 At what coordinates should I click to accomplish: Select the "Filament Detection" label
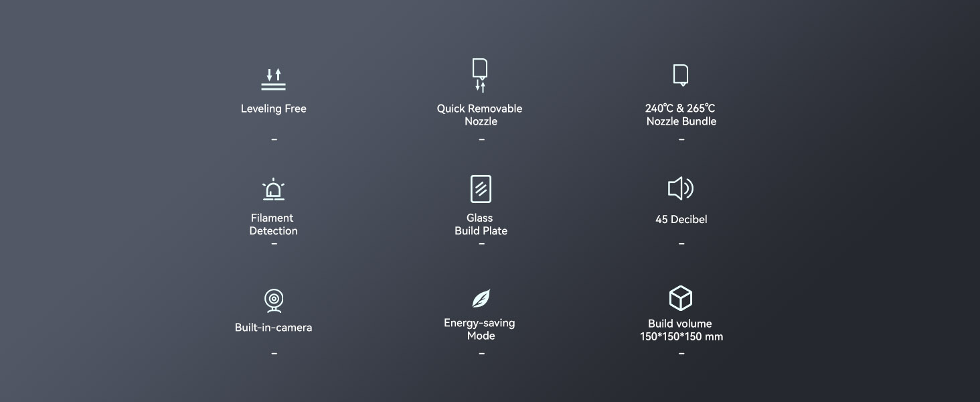click(273, 224)
